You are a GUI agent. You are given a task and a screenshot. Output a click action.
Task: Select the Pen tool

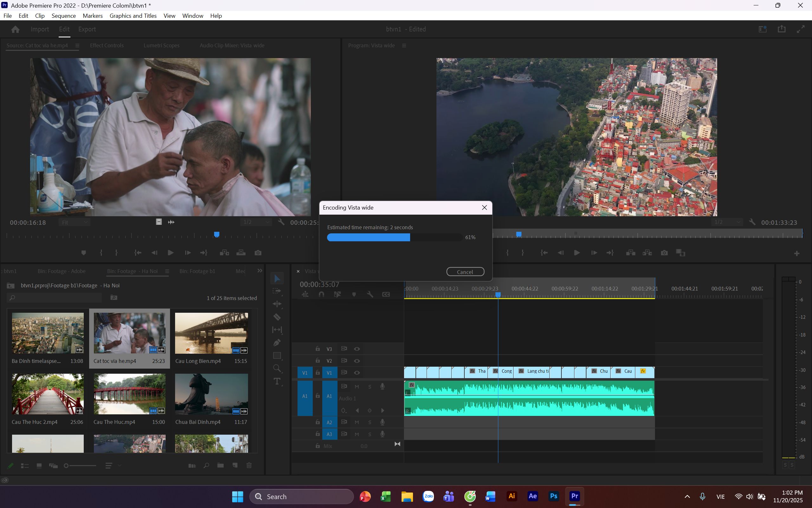pos(277,343)
